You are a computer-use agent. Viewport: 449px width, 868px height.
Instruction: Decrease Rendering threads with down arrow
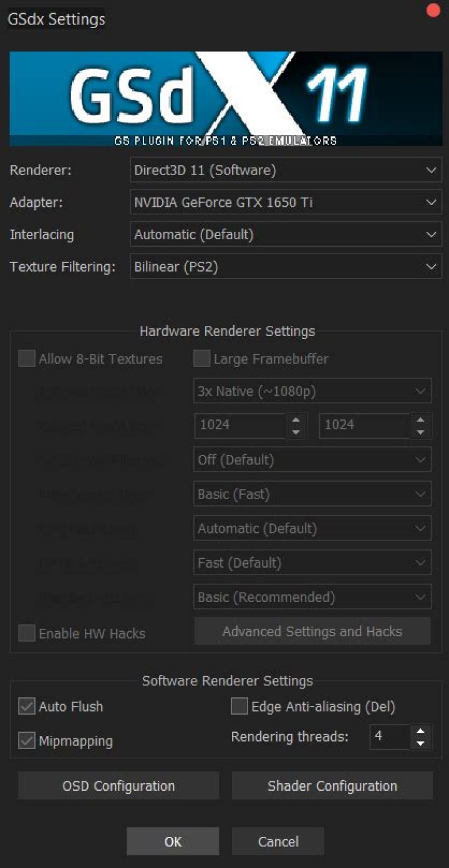point(421,743)
